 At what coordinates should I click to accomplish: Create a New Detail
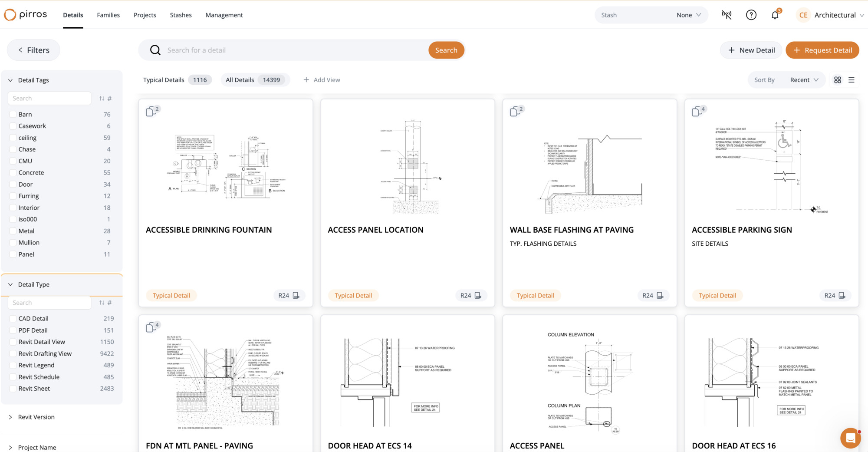pyautogui.click(x=751, y=50)
